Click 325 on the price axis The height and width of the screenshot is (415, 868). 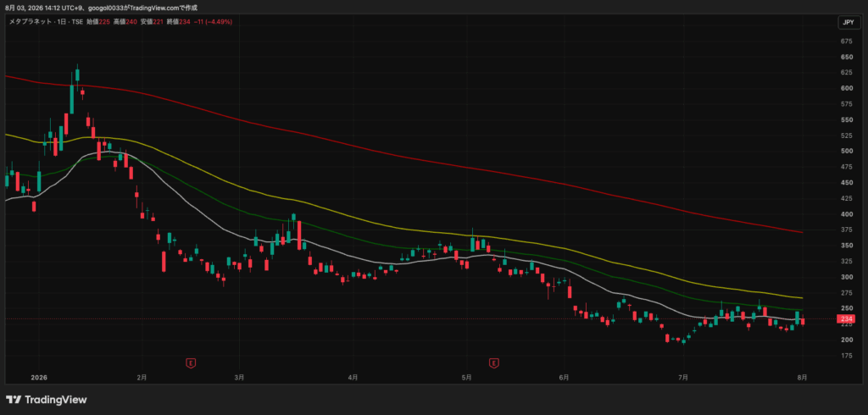(x=847, y=261)
